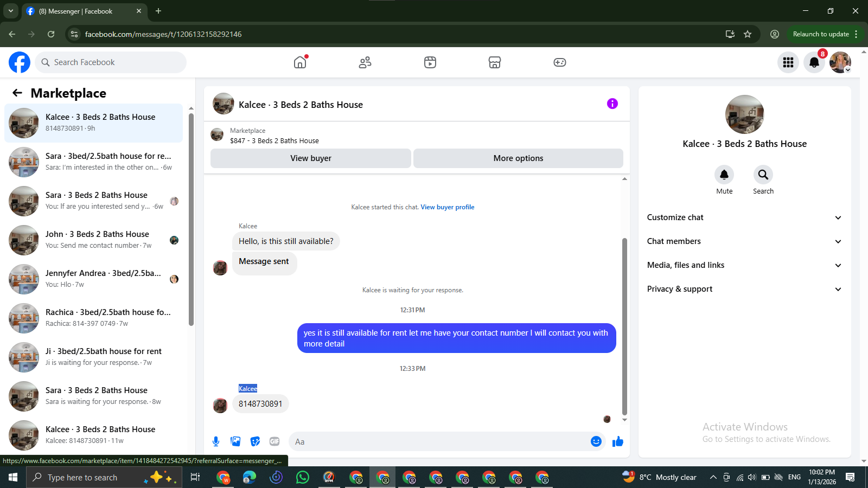Expand Privacy & support section
The width and height of the screenshot is (868, 488).
pos(744,289)
